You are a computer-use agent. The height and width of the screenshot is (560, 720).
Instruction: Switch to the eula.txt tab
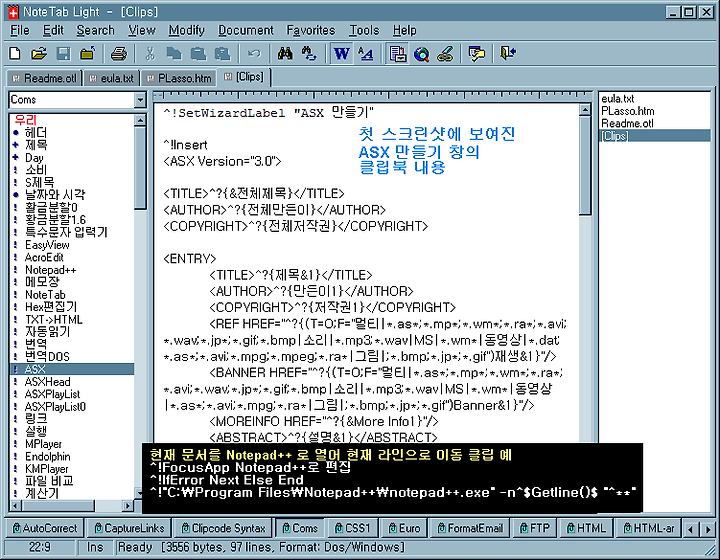pyautogui.click(x=112, y=78)
